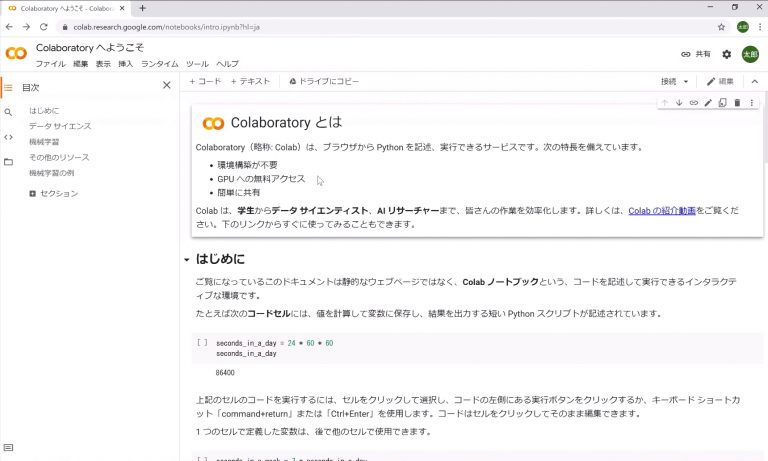Delete the cell with the trash icon
768x461 pixels.
tap(737, 102)
